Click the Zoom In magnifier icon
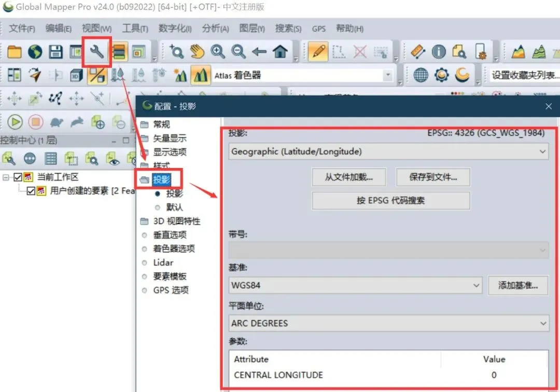560x392 pixels. [217, 52]
